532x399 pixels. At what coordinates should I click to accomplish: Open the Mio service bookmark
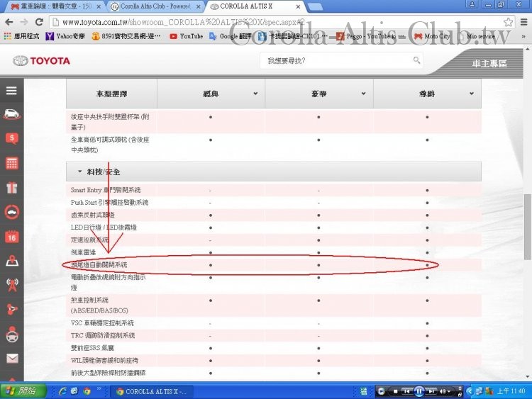tap(476, 36)
